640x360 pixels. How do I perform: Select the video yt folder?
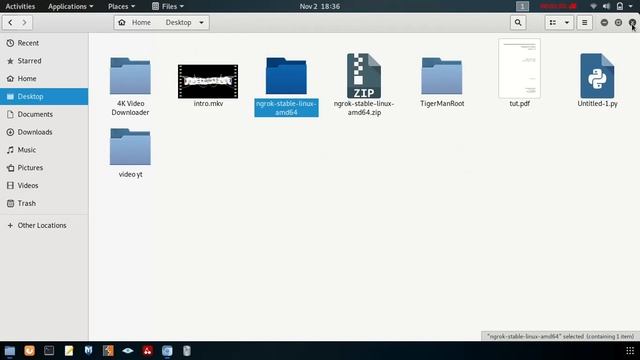tap(130, 147)
